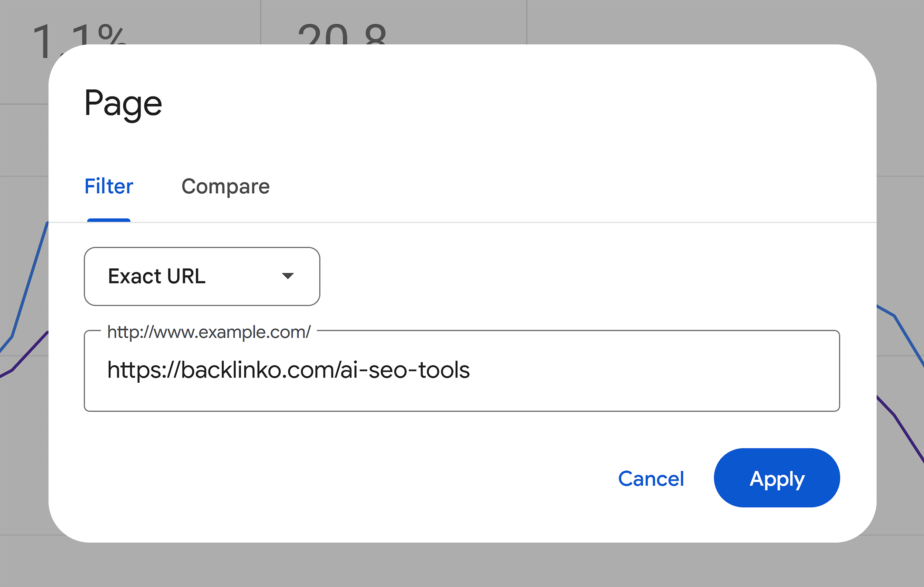The height and width of the screenshot is (587, 924).
Task: Select the backlinko.com URL text
Action: (x=289, y=370)
